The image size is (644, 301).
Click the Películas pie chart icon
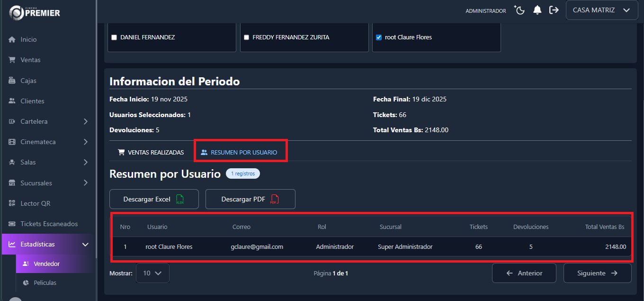[26, 283]
